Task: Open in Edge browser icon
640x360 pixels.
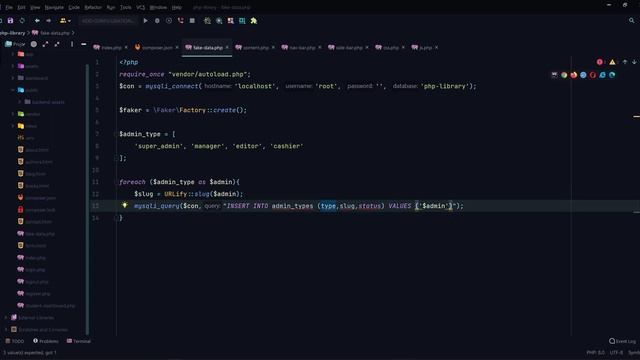Action: pyautogui.click(x=612, y=75)
